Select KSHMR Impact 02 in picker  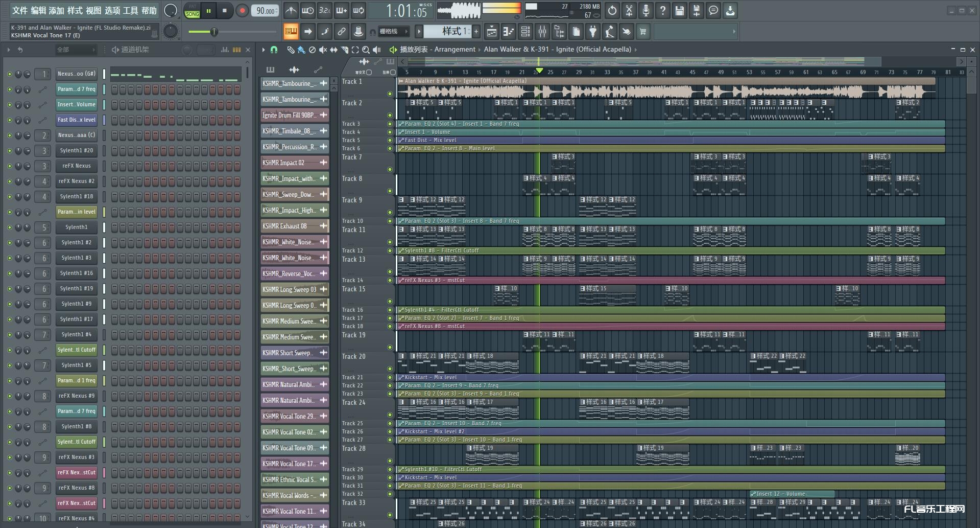[x=295, y=163]
